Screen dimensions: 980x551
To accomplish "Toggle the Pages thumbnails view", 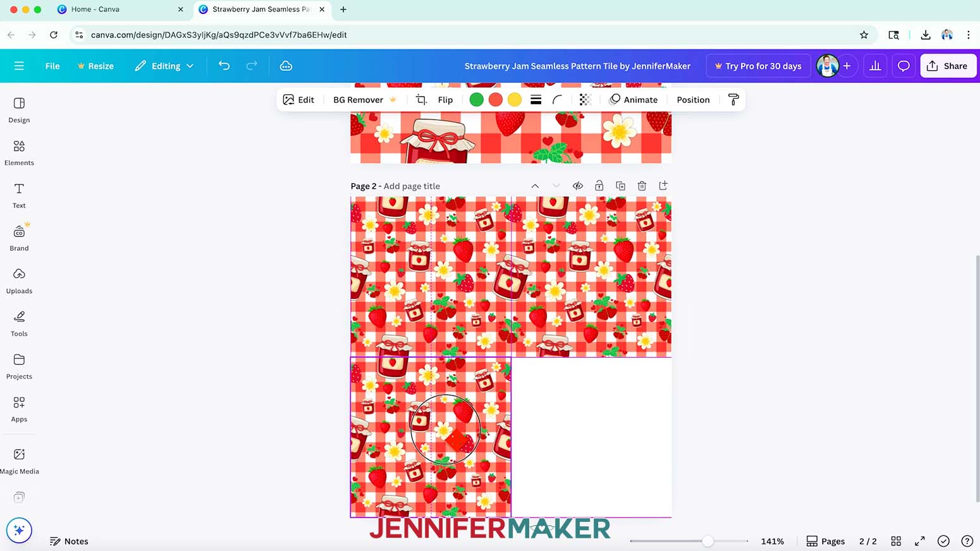I will click(826, 541).
